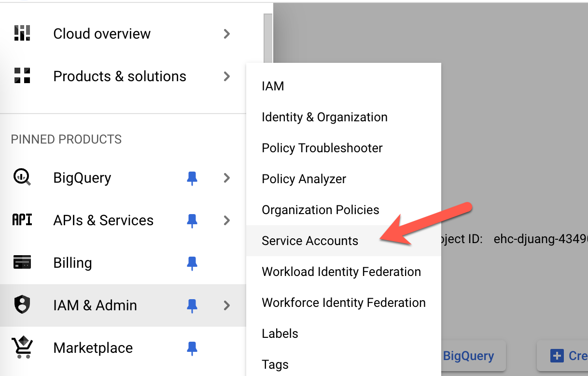Unpin Billing from pinned products
588x376 pixels.
tap(192, 263)
